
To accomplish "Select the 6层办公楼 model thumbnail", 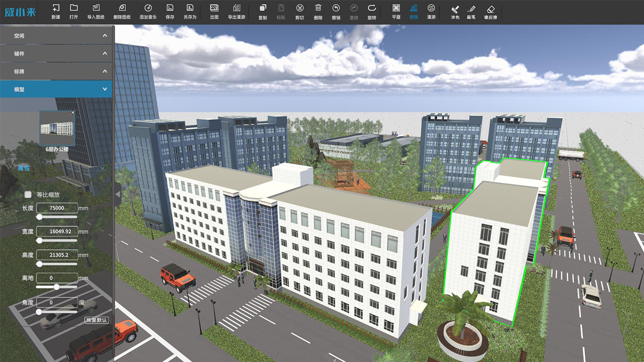I will [x=57, y=129].
